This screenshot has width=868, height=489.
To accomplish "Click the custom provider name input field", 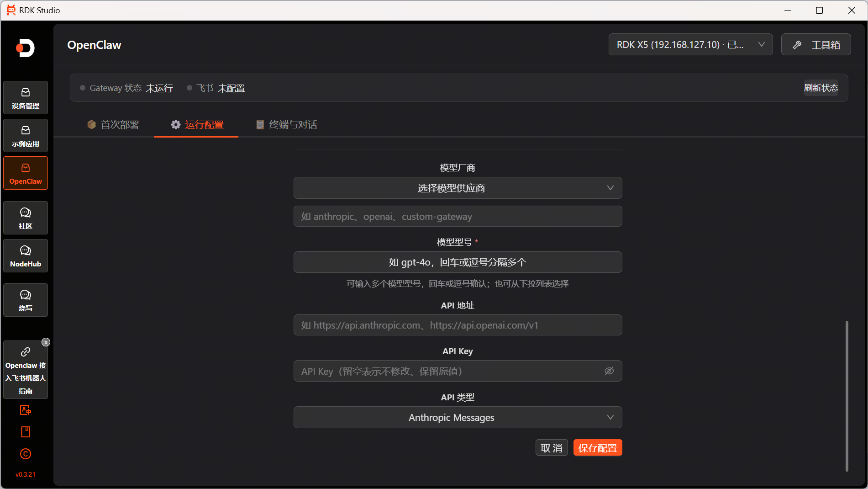I will (x=458, y=217).
